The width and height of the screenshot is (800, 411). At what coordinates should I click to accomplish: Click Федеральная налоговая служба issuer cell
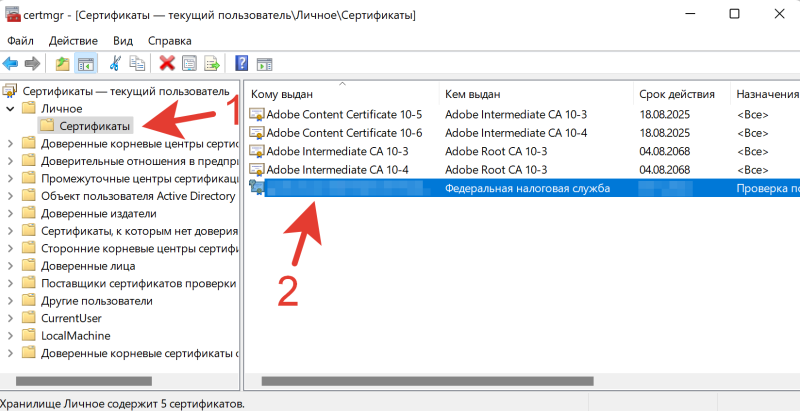(528, 188)
